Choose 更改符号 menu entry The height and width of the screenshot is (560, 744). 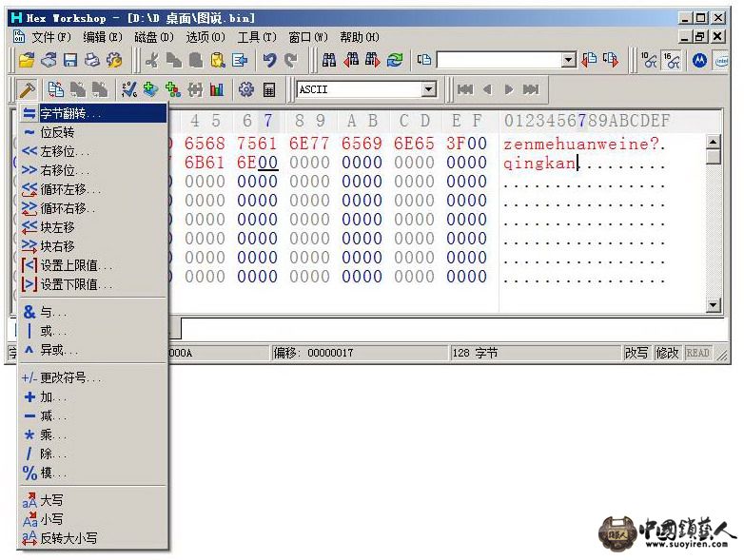pos(93,377)
